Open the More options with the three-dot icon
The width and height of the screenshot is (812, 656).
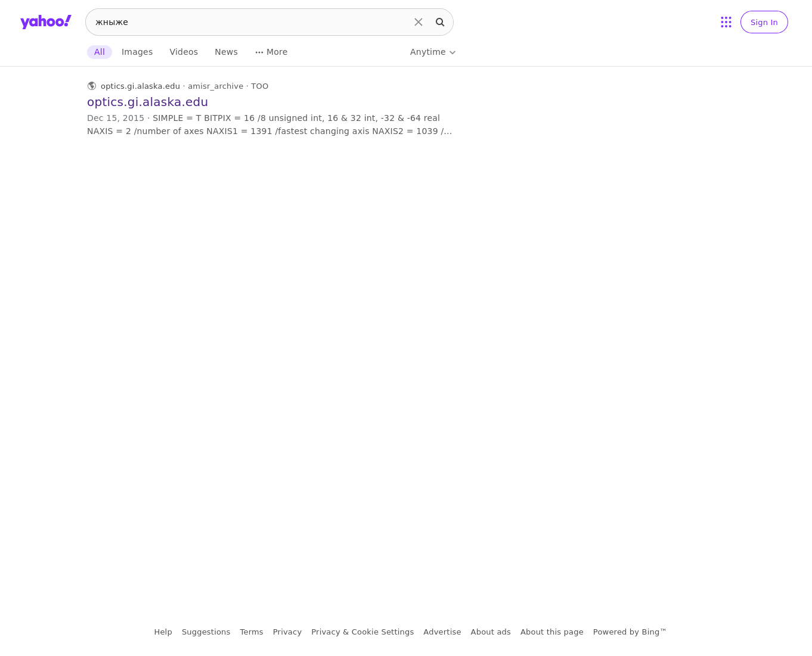click(x=271, y=52)
